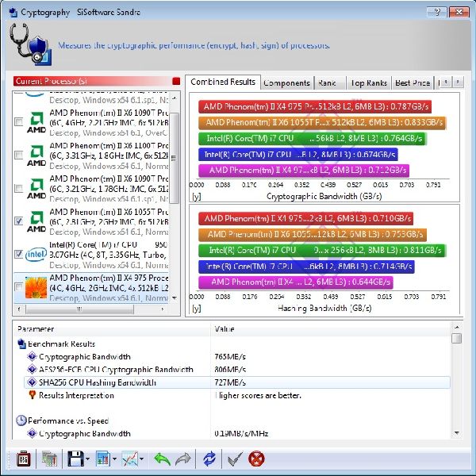Open the chart options dropdown arrow
The width and height of the screenshot is (476, 476).
click(142, 459)
